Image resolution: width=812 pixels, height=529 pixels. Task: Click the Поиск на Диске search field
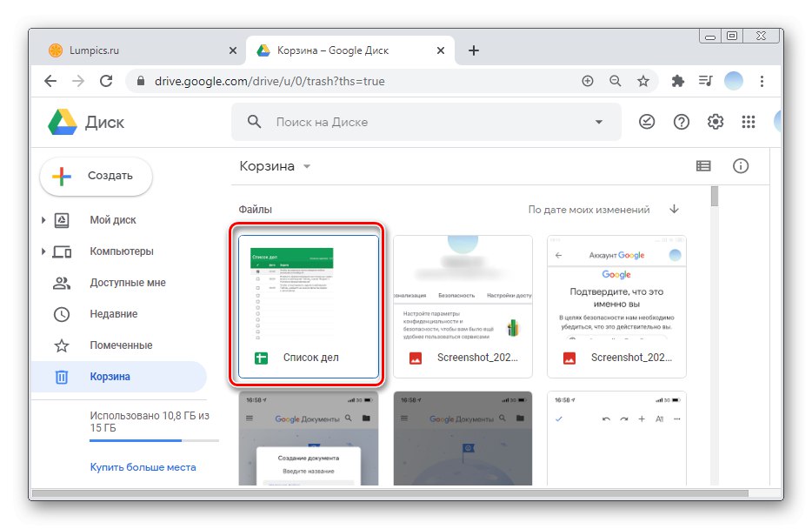click(x=426, y=122)
